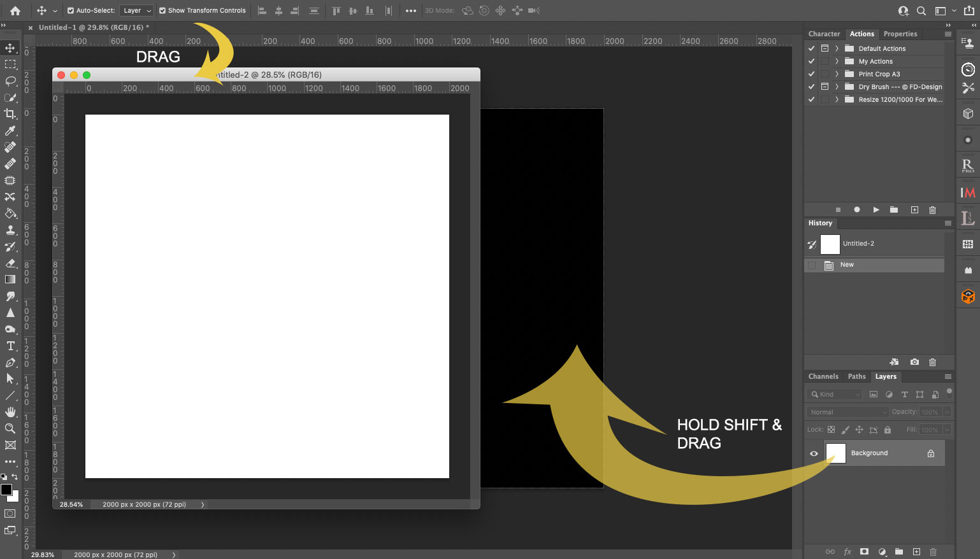
Task: Select the Crop tool
Action: pos(10,114)
